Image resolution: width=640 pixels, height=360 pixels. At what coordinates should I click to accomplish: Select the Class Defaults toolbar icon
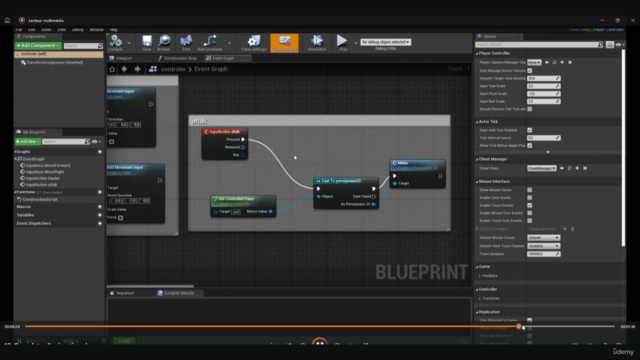[x=284, y=42]
